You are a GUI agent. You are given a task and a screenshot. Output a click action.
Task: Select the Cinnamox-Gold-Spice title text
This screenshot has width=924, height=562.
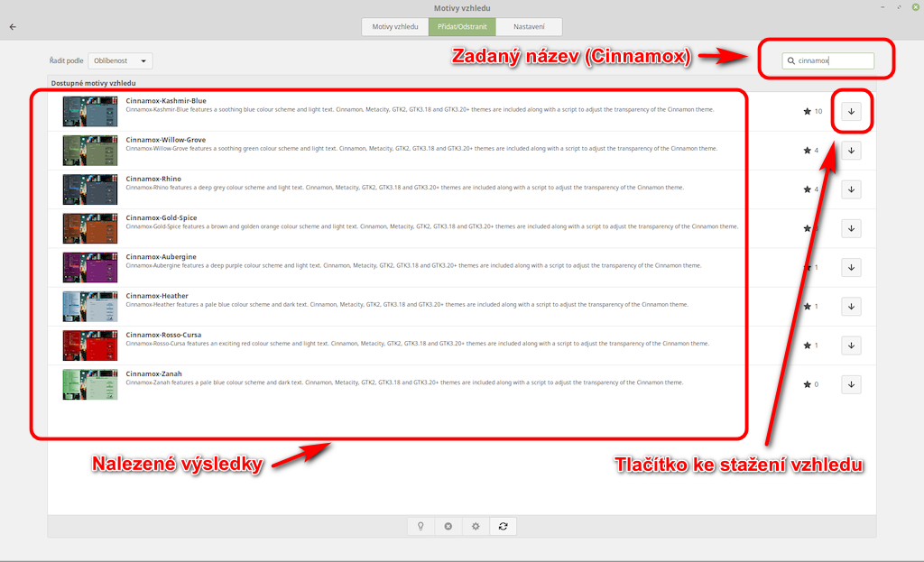coord(162,218)
